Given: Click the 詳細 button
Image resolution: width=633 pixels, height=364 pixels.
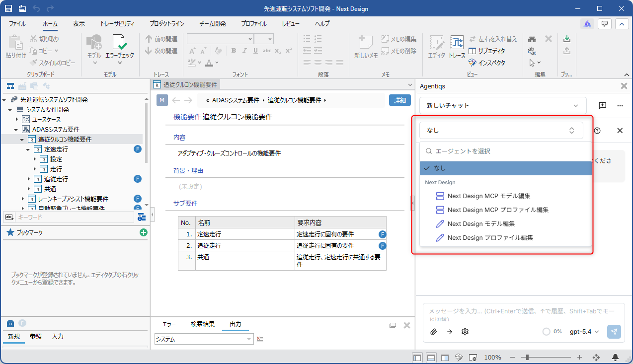Looking at the screenshot, I should tap(400, 100).
